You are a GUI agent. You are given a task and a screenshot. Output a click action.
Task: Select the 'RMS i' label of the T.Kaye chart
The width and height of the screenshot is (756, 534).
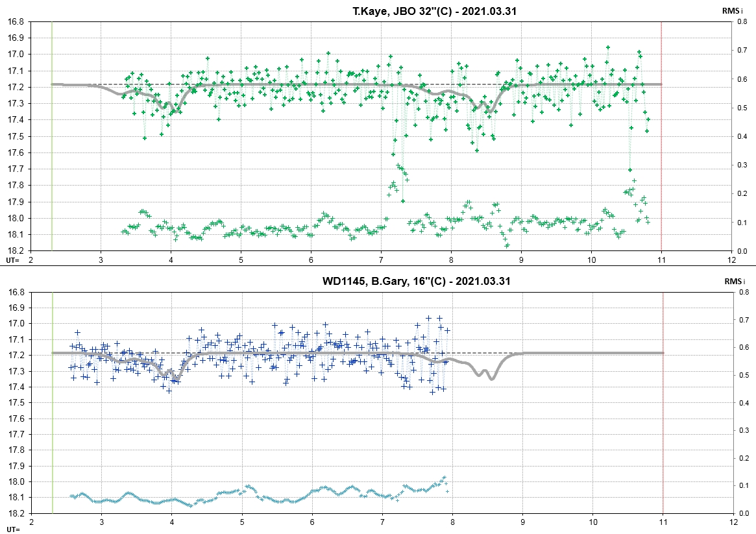coord(733,10)
